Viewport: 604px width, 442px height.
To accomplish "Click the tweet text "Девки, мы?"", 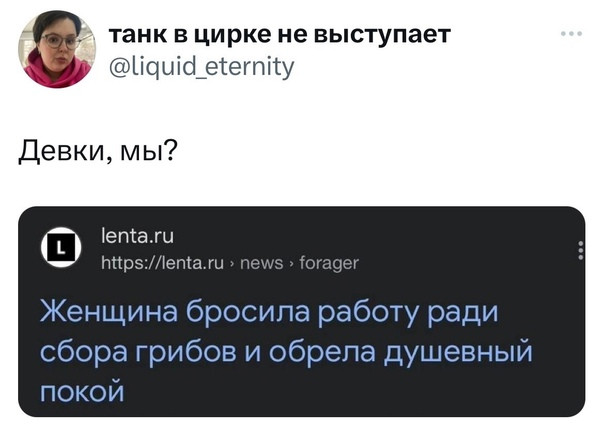I will coord(95,151).
